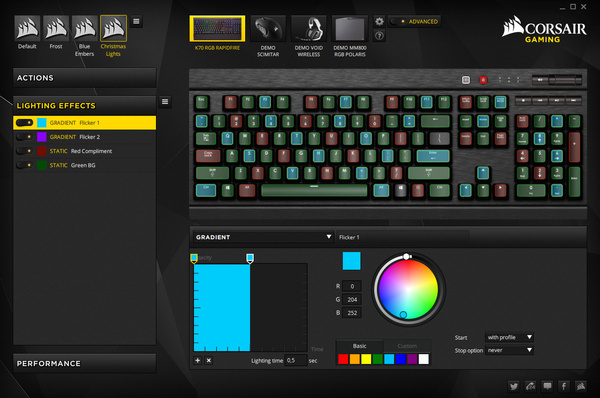Viewport: 600px width, 398px height.
Task: Click the Facebook icon
Action: [564, 386]
